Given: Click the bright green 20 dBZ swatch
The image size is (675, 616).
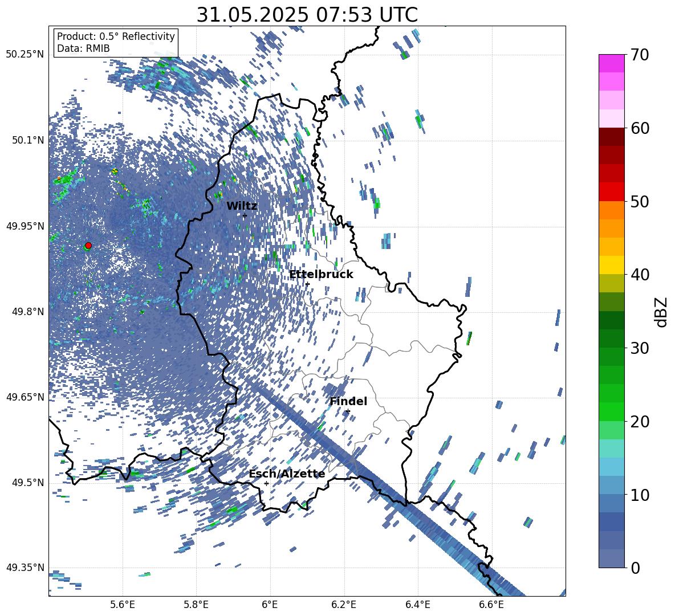Looking at the screenshot, I should [611, 411].
